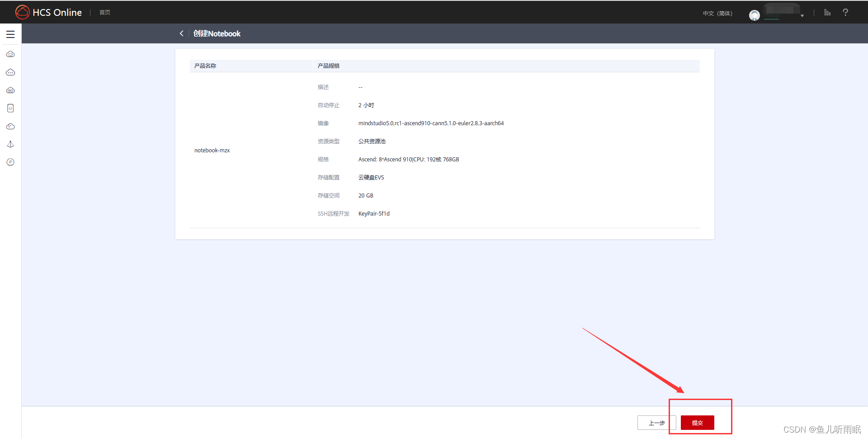This screenshot has width=868, height=438.
Task: Click the cloud storage service sidebar icon
Action: pyautogui.click(x=10, y=90)
